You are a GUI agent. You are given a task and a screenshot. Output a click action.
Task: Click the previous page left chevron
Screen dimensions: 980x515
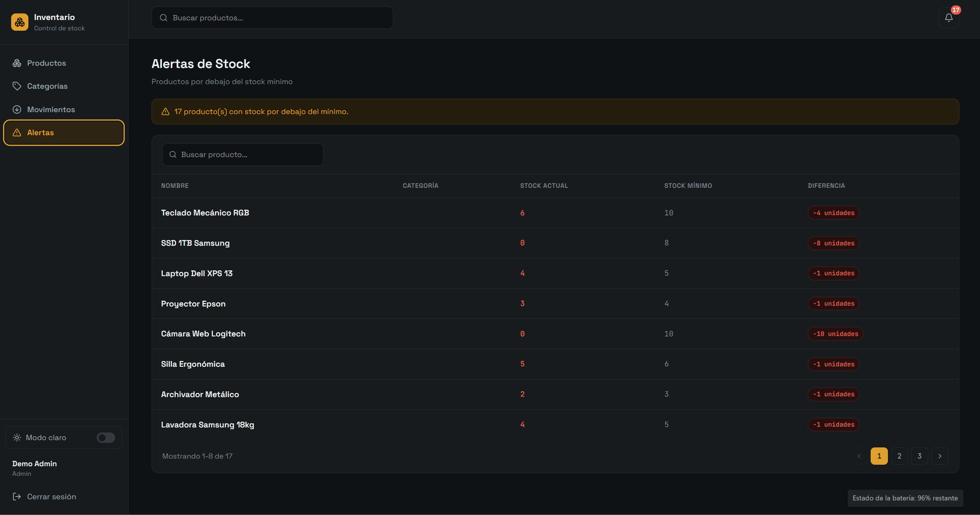pos(859,456)
